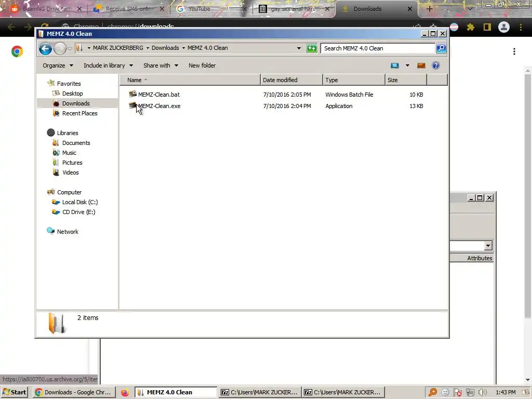This screenshot has width=532, height=399.
Task: Open the Pictures library
Action: [72, 163]
